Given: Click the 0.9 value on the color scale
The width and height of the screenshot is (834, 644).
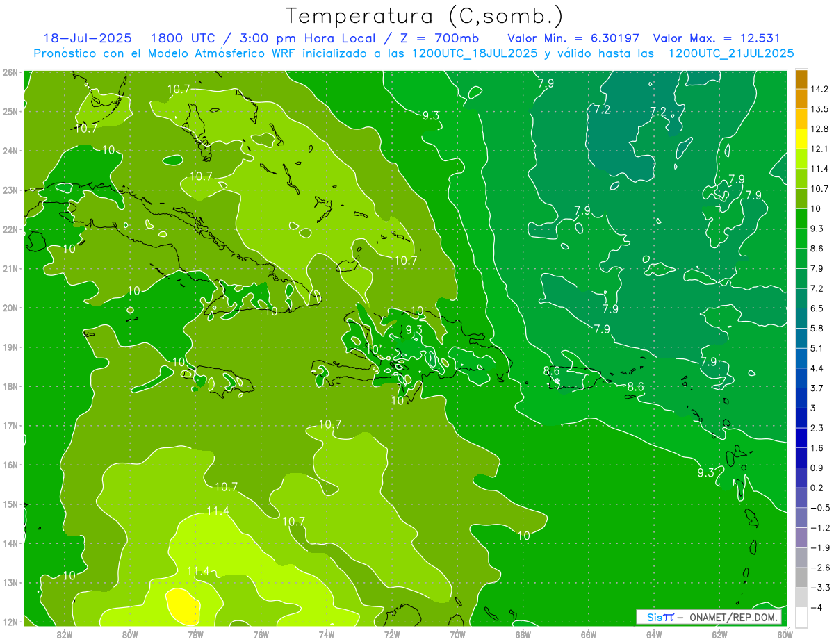Looking at the screenshot, I should click(817, 468).
